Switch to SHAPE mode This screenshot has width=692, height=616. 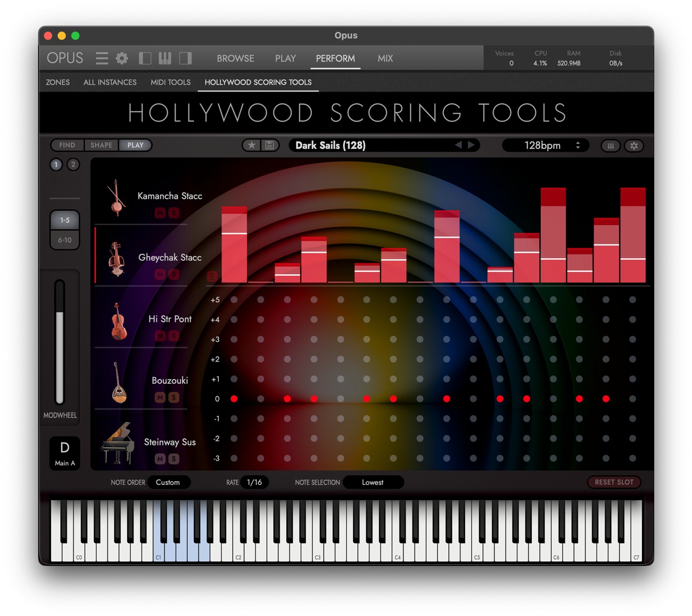coord(101,145)
